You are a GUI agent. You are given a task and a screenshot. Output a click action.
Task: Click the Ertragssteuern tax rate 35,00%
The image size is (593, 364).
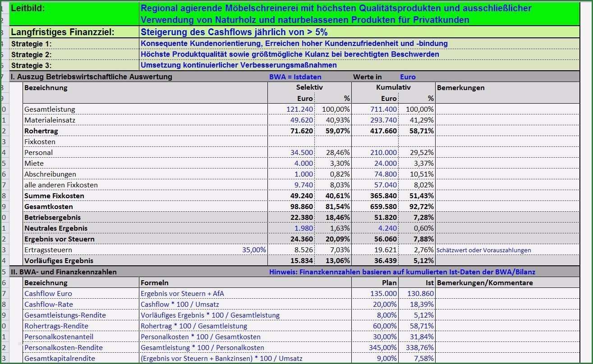click(254, 250)
